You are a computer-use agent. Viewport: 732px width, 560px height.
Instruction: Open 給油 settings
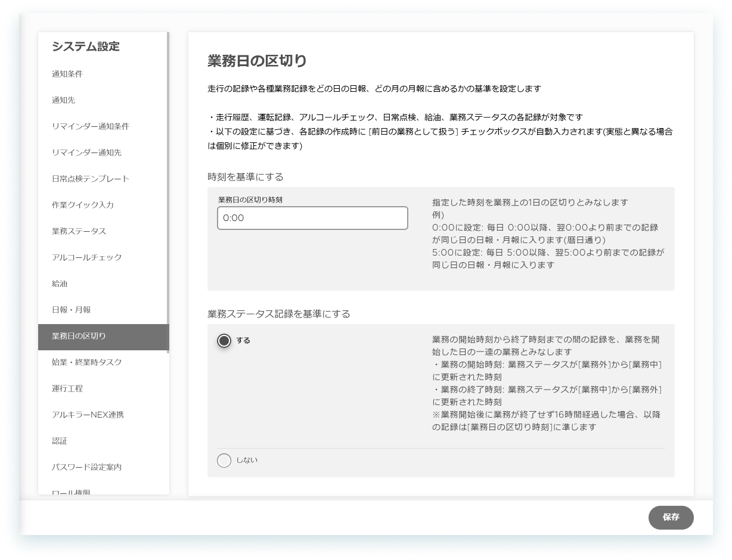[104, 284]
